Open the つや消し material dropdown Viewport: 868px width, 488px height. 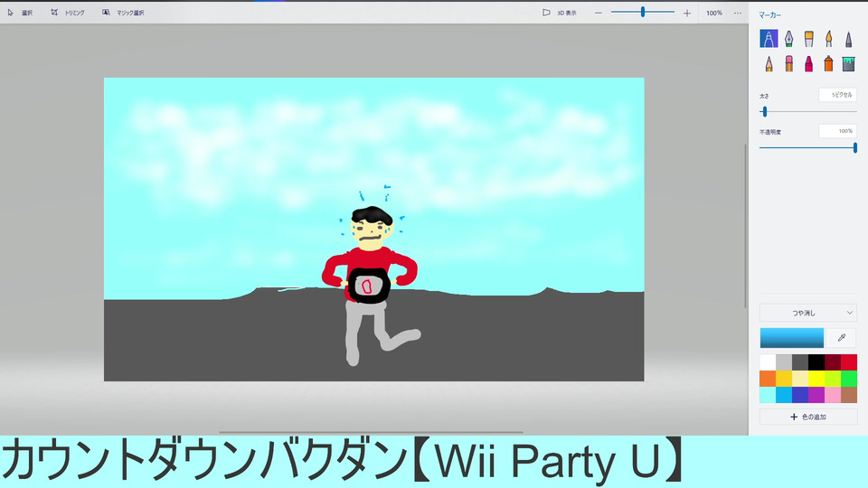(808, 313)
